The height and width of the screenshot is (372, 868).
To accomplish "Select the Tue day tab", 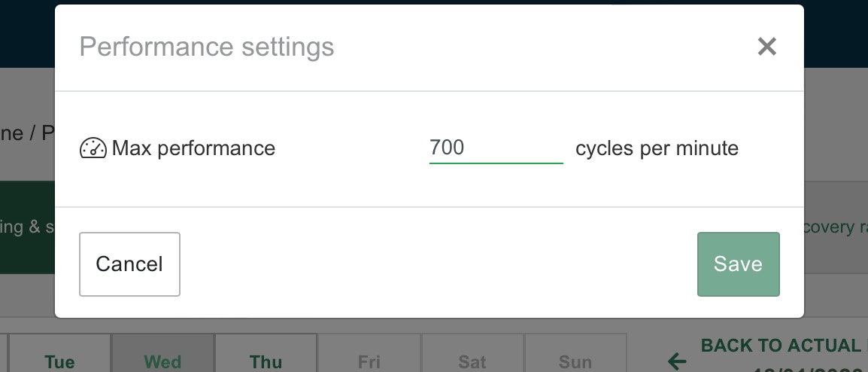I will point(59,353).
